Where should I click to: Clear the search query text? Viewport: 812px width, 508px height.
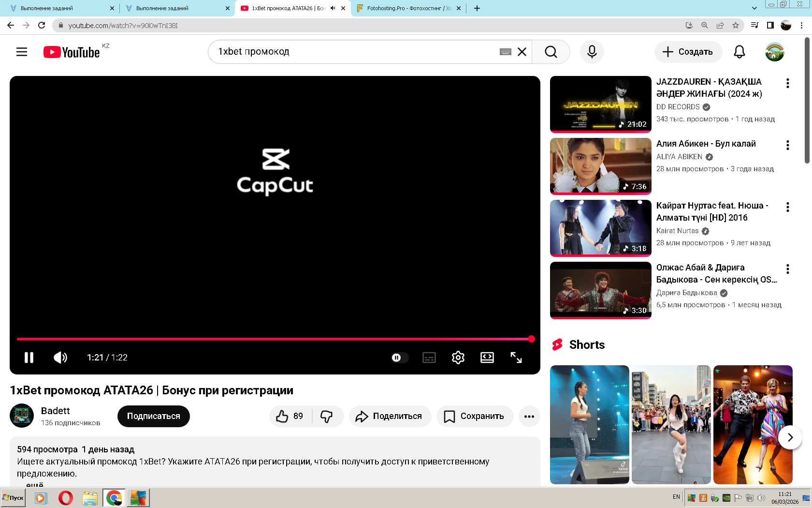[522, 52]
